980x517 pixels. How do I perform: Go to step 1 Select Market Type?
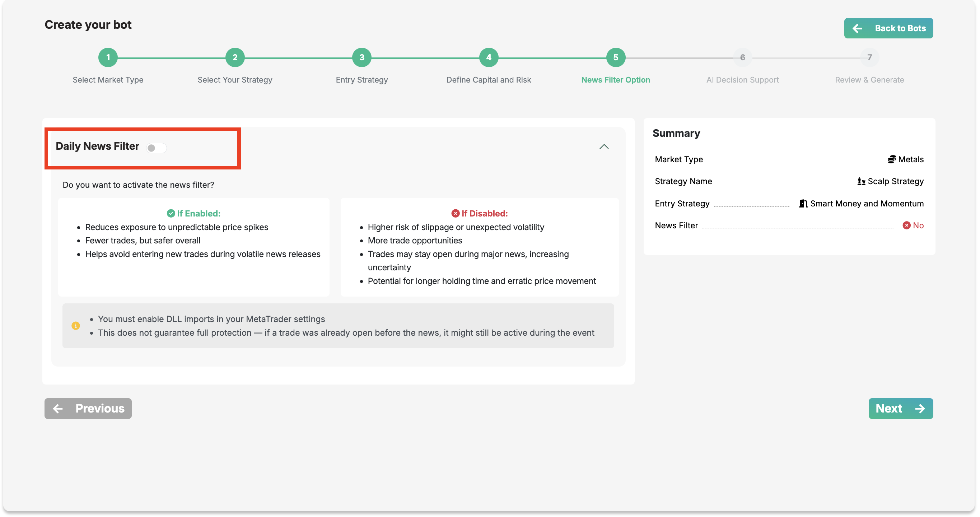(108, 57)
